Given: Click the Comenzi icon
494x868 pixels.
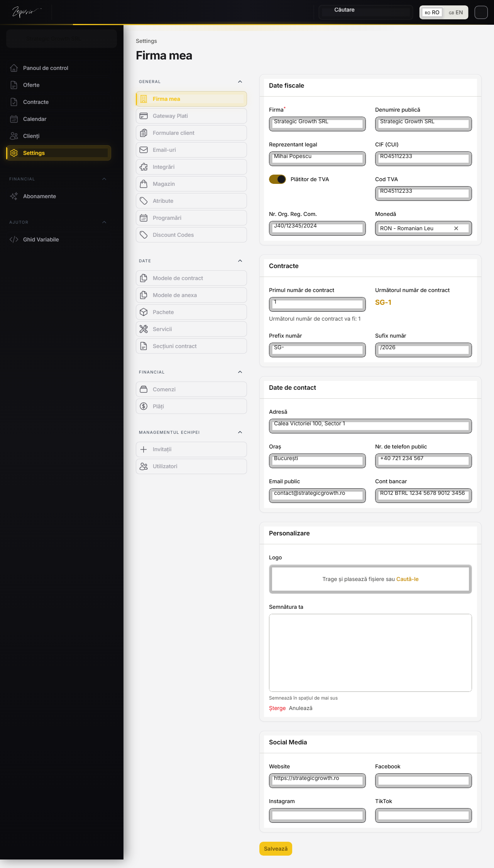Looking at the screenshot, I should pyautogui.click(x=144, y=389).
